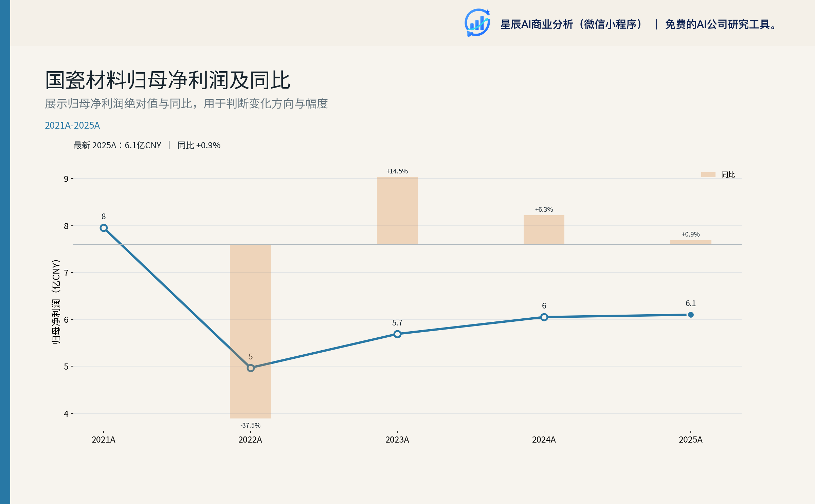Click the value label 6.1 on the line
The image size is (815, 504).
pyautogui.click(x=691, y=303)
